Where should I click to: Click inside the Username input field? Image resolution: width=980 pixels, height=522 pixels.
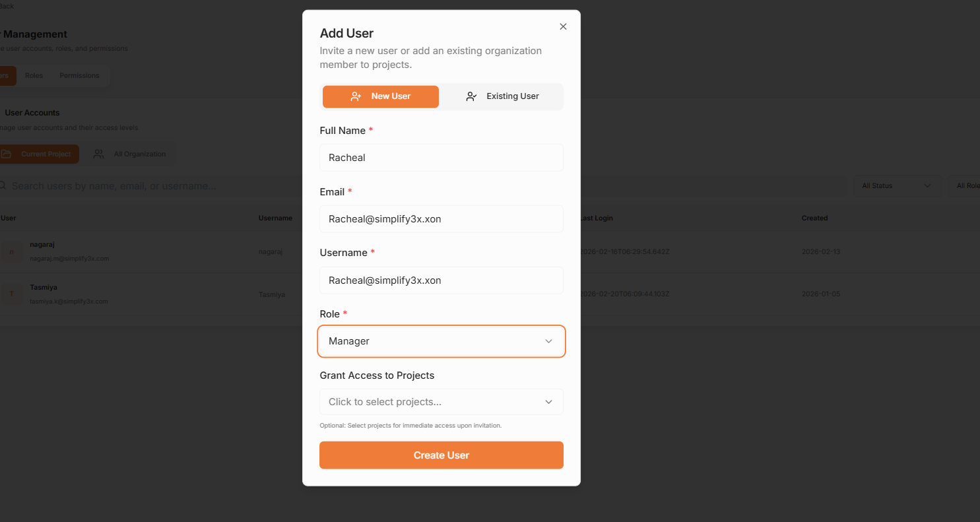point(441,280)
